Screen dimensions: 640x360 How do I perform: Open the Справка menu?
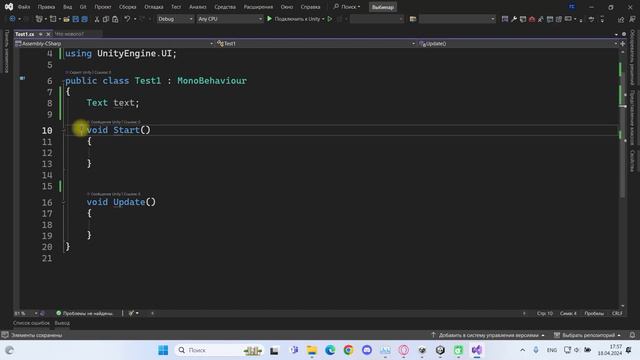tap(310, 7)
